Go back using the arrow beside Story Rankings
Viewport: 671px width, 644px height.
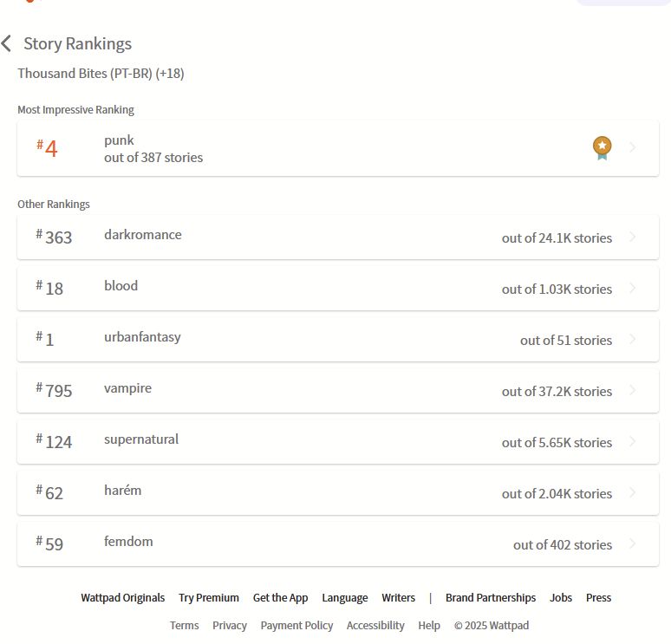(x=6, y=43)
